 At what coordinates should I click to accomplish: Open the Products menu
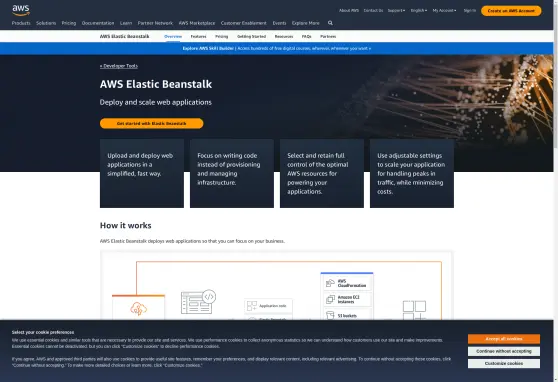(21, 23)
